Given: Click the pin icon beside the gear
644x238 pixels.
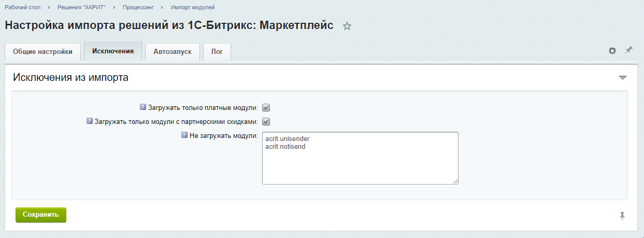Looking at the screenshot, I should (629, 50).
